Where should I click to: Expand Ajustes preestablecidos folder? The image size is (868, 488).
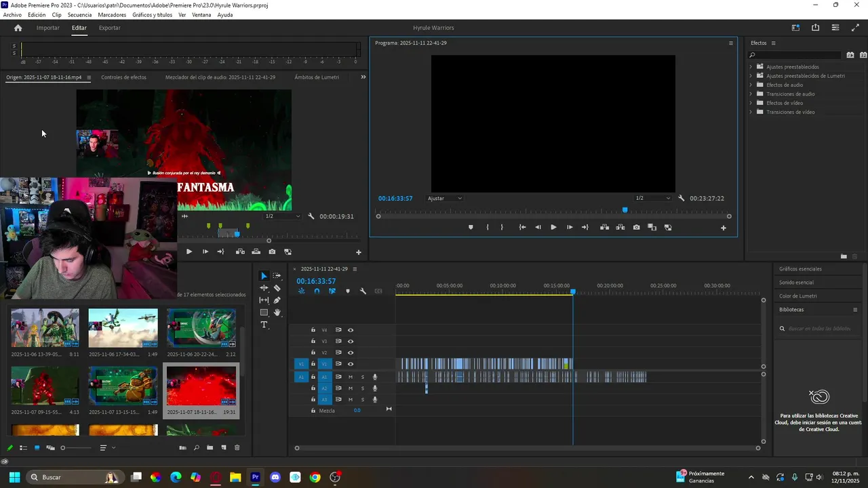point(751,67)
